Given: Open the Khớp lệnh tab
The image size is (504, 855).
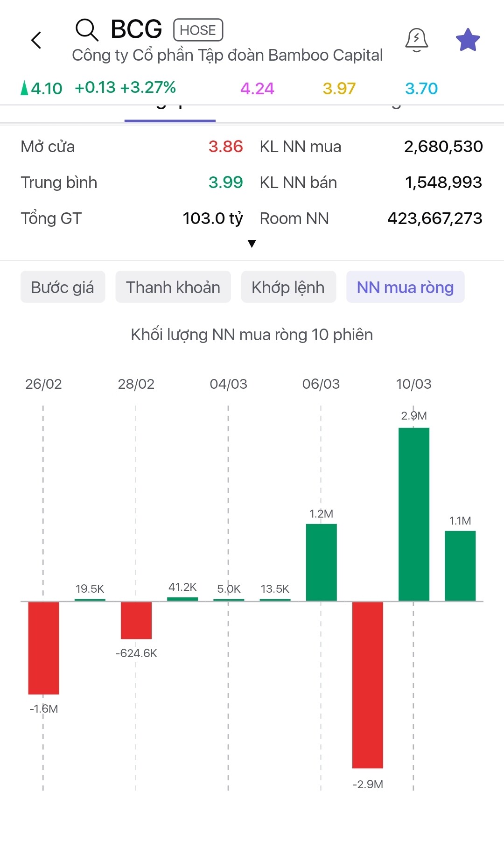Looking at the screenshot, I should click(x=288, y=287).
